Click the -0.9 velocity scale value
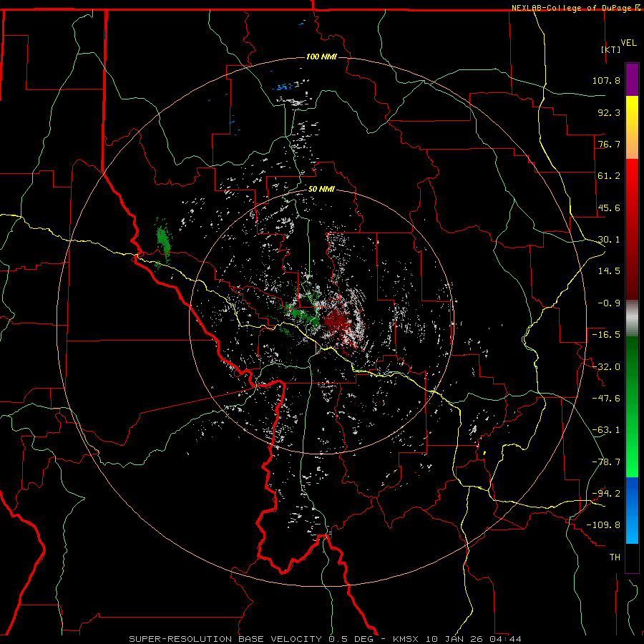 pos(609,303)
